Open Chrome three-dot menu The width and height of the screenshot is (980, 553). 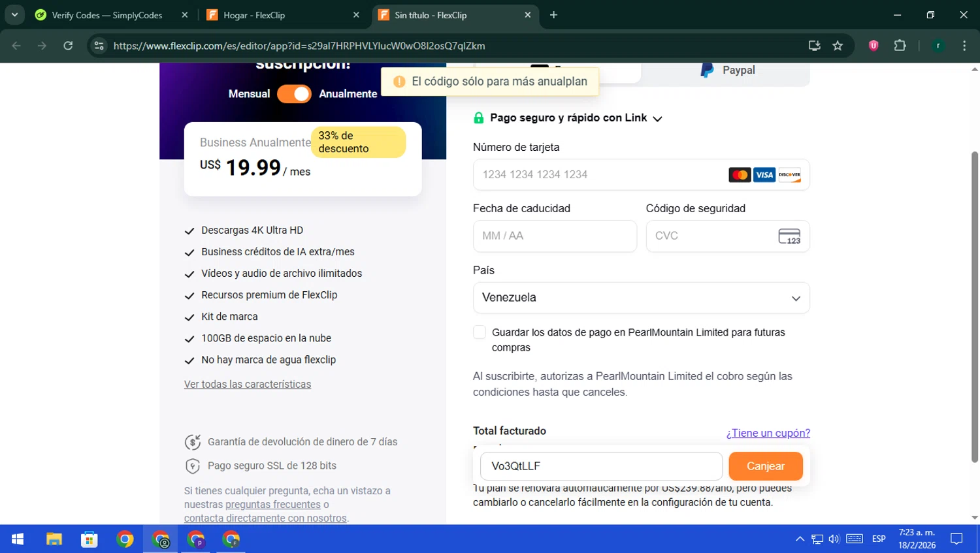pos(964,46)
